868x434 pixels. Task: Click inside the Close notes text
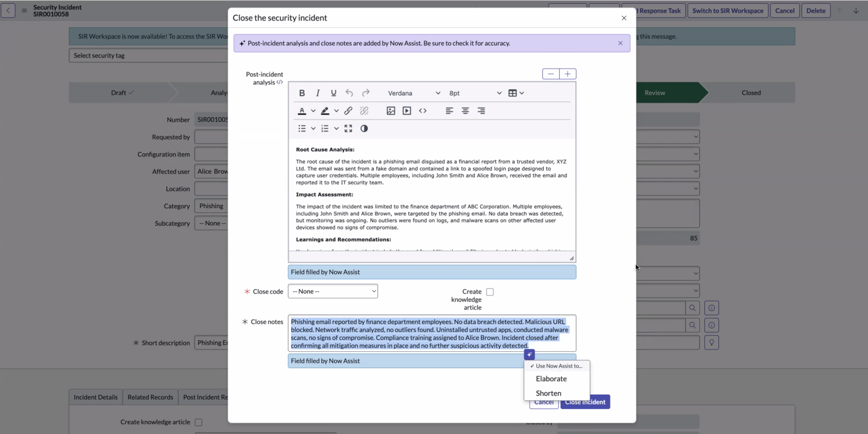432,333
